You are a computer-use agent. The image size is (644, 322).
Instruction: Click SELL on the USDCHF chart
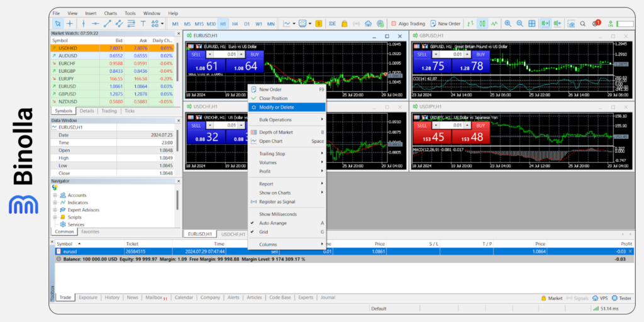click(196, 125)
